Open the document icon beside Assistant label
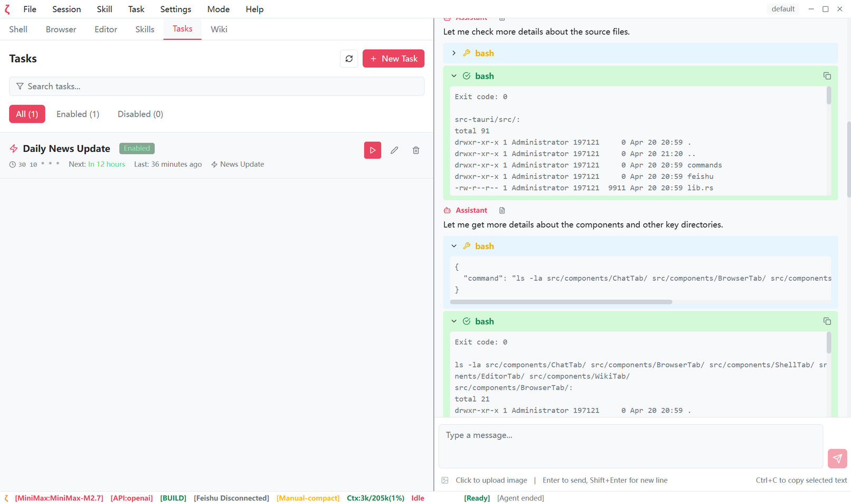Image resolution: width=851 pixels, height=504 pixels. (x=502, y=210)
